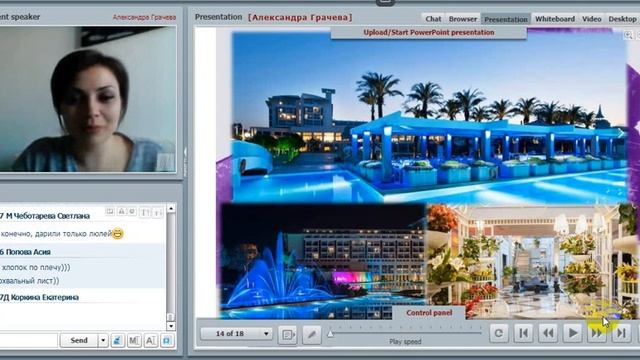The height and width of the screenshot is (360, 640).
Task: Click Upload/Start PowerPoint presentation
Action: 429,32
